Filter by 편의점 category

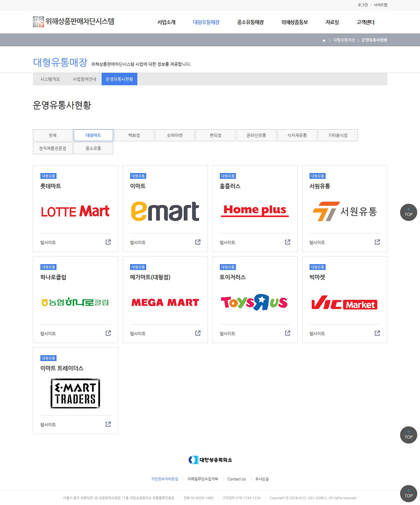pyautogui.click(x=216, y=135)
